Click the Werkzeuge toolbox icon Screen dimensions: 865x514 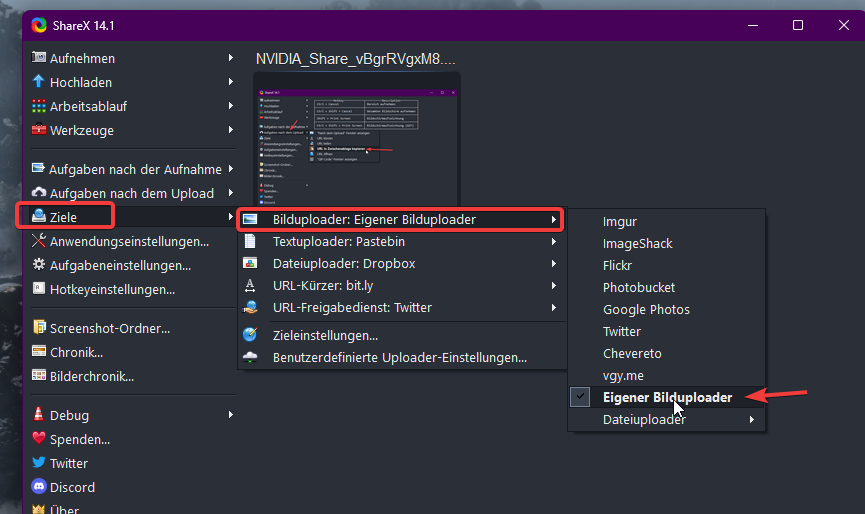[x=39, y=130]
